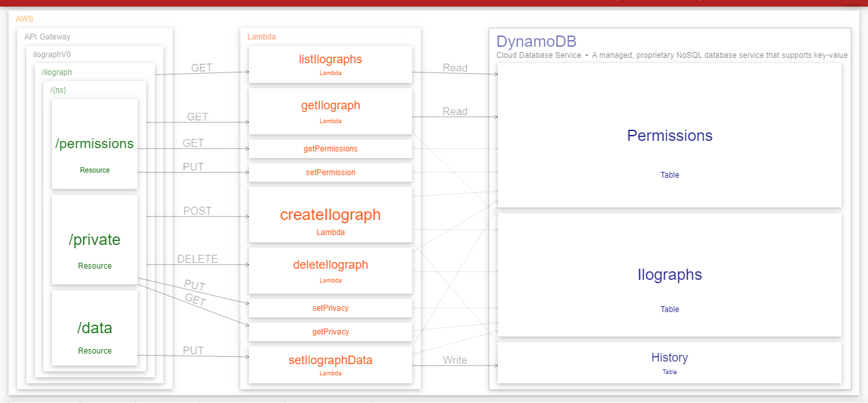Image resolution: width=868 pixels, height=403 pixels.
Task: Expand the DynamoDB service group
Action: tap(537, 41)
